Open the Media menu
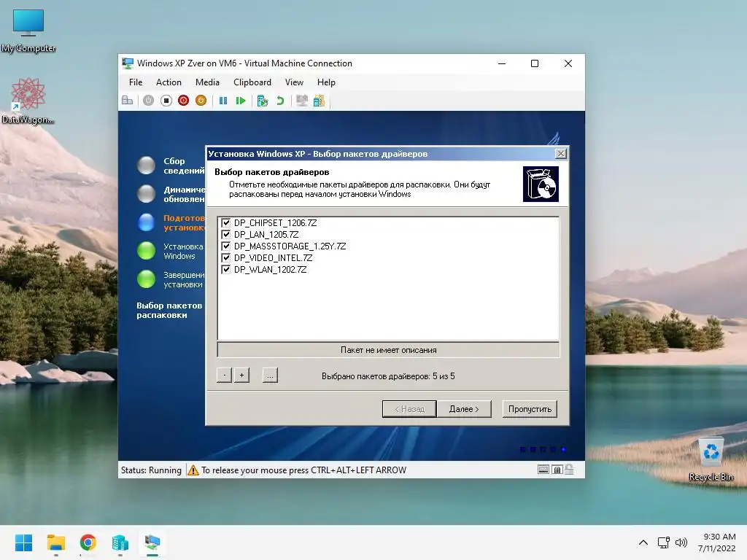This screenshot has height=560, width=747. pyautogui.click(x=207, y=82)
